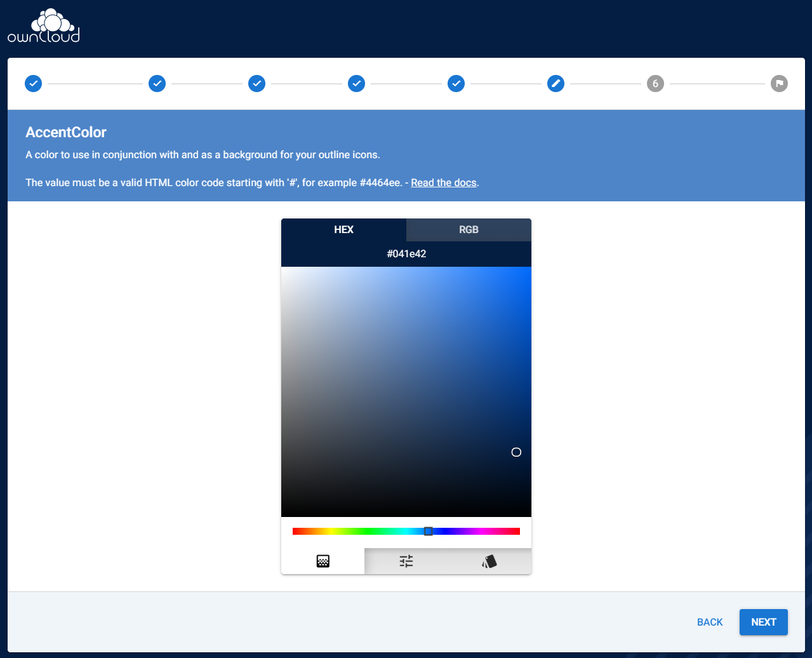Switch to the RGB tab

468,229
